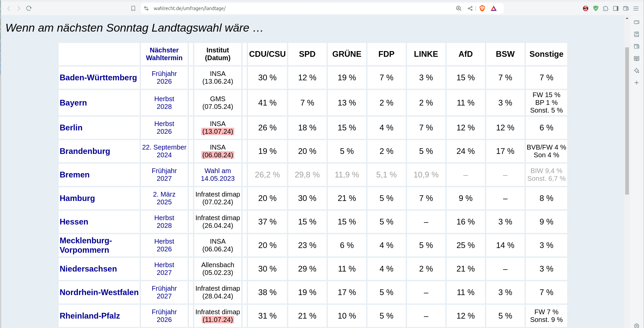Image resolution: width=644 pixels, height=328 pixels.
Task: Click highlighted date (11.07.24) for Rheinland-Pfalz
Action: pyautogui.click(x=218, y=320)
